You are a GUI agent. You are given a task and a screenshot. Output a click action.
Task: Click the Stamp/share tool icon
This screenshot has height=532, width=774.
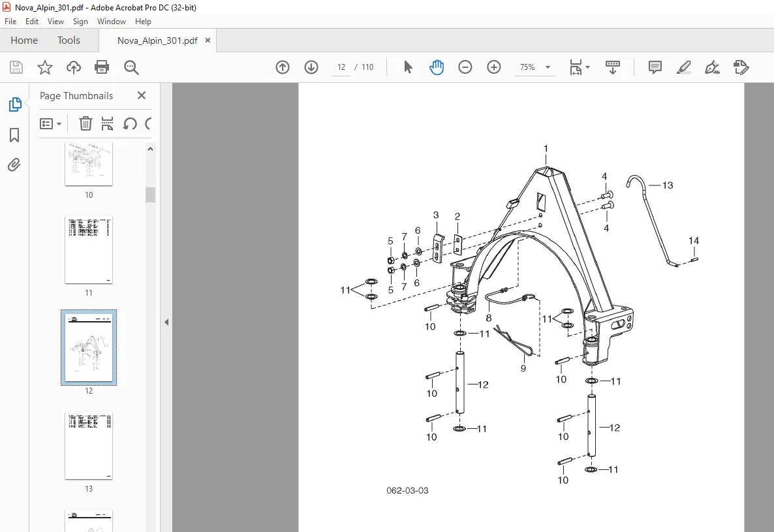pyautogui.click(x=741, y=67)
